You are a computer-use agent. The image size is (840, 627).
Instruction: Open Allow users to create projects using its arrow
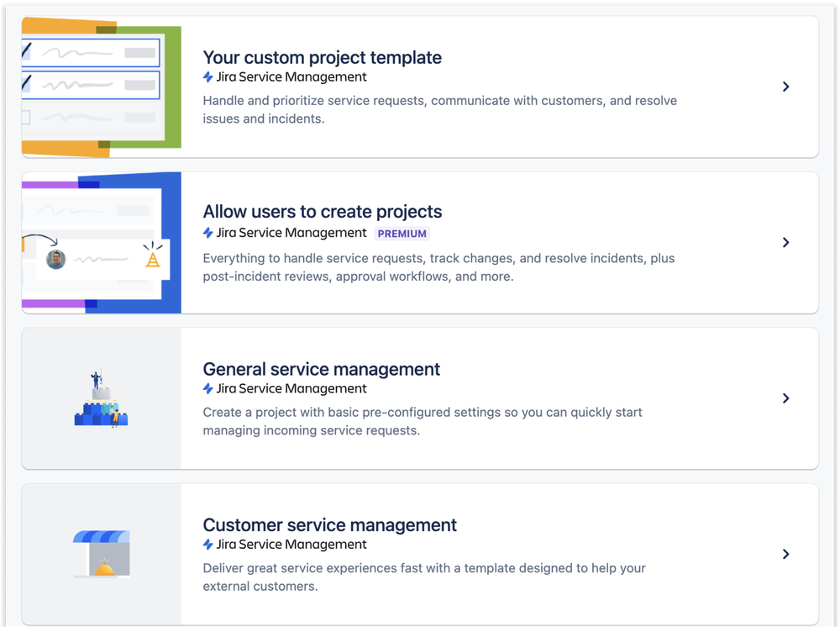786,242
